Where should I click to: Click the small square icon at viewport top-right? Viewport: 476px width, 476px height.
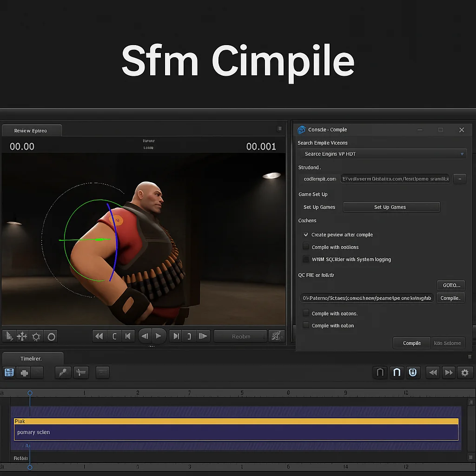point(279,129)
